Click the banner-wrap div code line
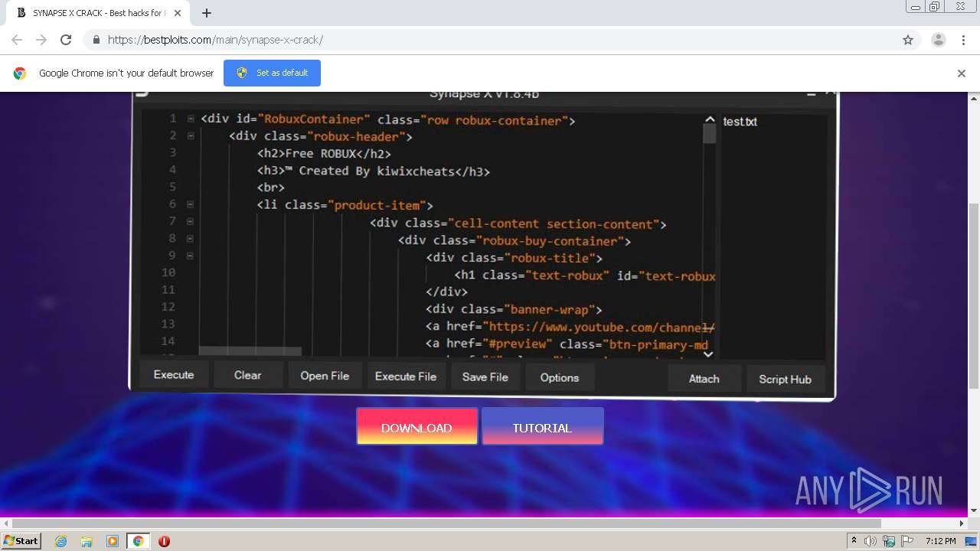This screenshot has height=551, width=980. 514,310
